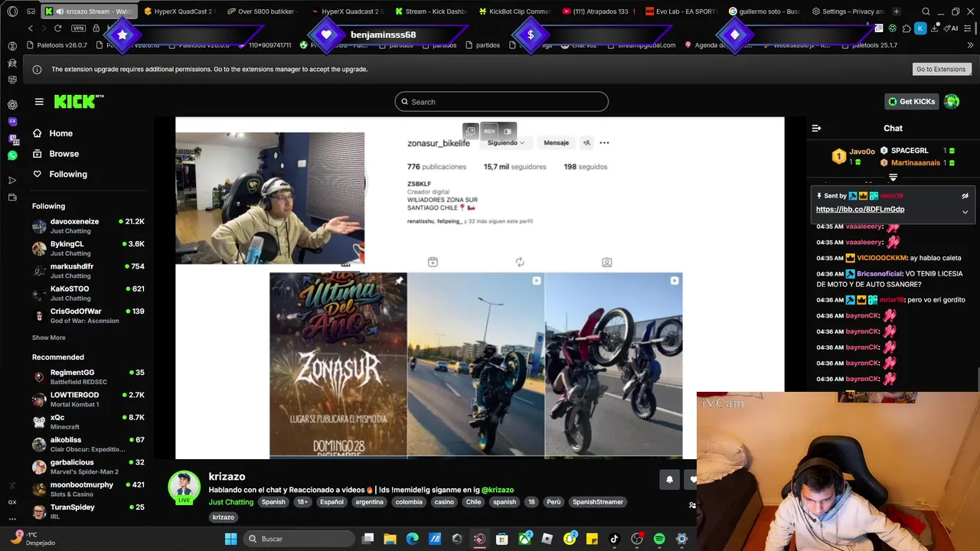
Task: Open davooxeneize followed channel
Action: [88, 226]
